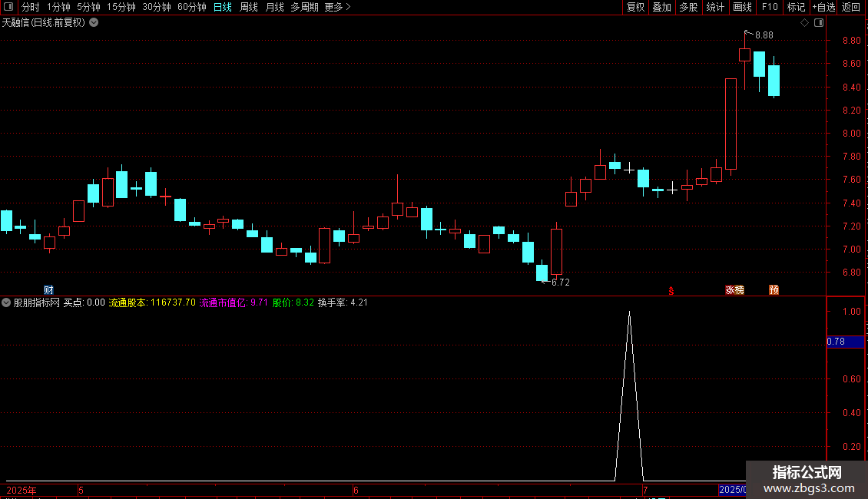Click the 叠加 overlay button
The image size is (868, 499).
tap(662, 7)
